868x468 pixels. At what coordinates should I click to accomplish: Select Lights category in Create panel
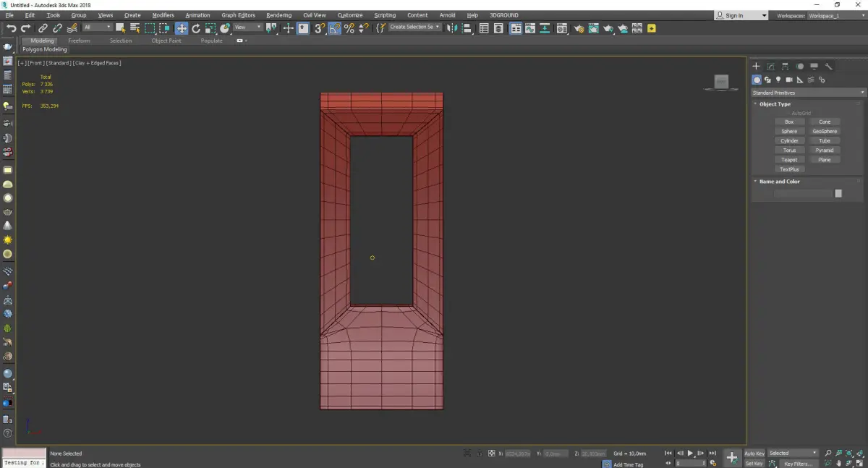pos(778,80)
